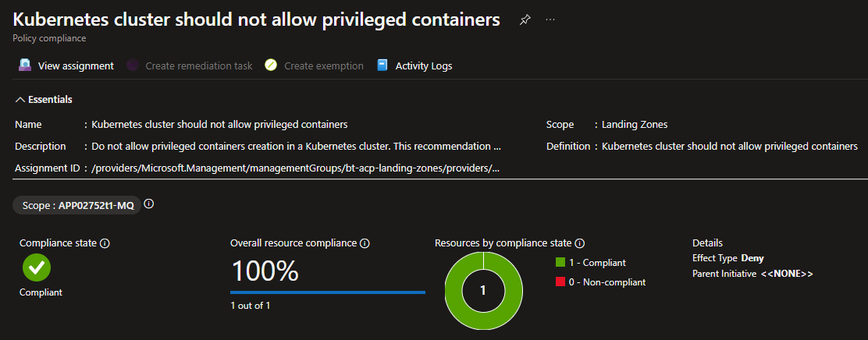Click info icon next to Compliance state
The width and height of the screenshot is (868, 340).
coord(105,243)
